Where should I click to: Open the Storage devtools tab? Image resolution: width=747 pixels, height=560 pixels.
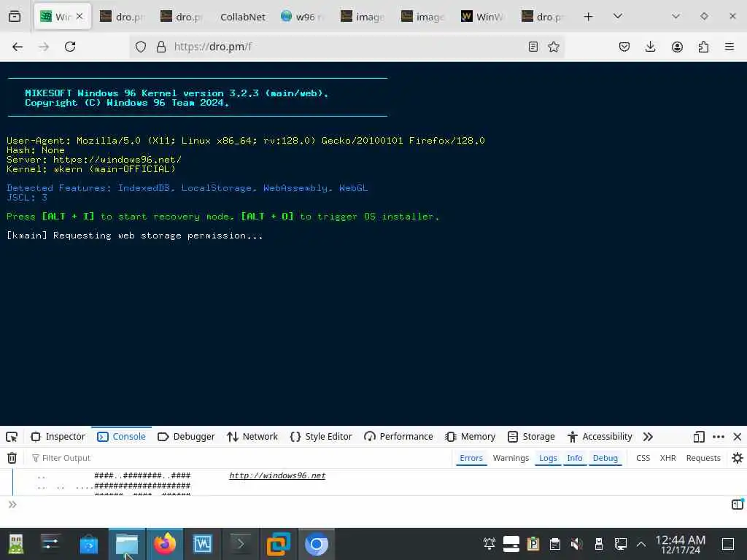531,437
